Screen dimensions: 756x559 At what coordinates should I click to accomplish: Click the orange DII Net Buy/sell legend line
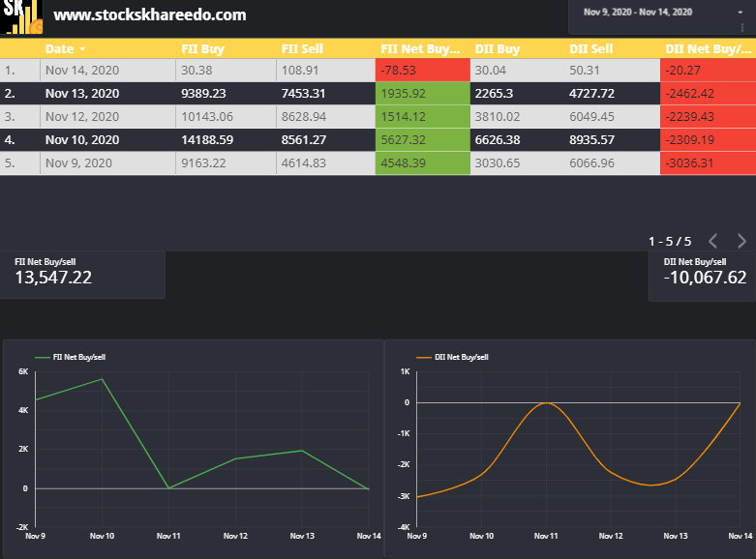424,357
